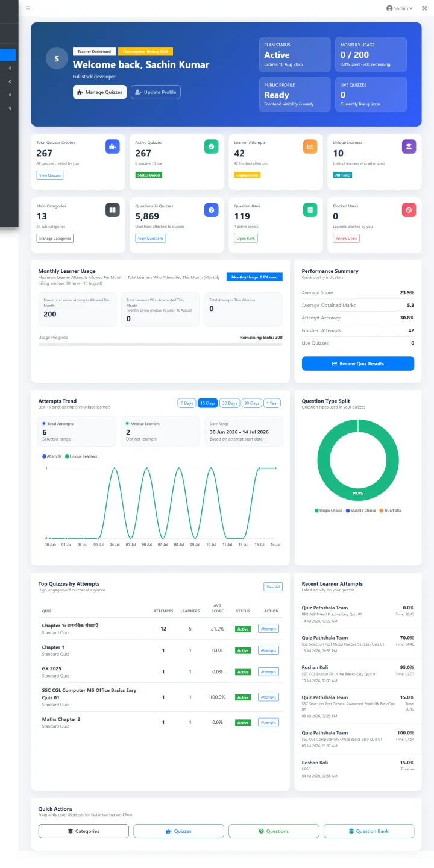Select the 15 Days trend range
This screenshot has height=868, width=434.
[208, 403]
